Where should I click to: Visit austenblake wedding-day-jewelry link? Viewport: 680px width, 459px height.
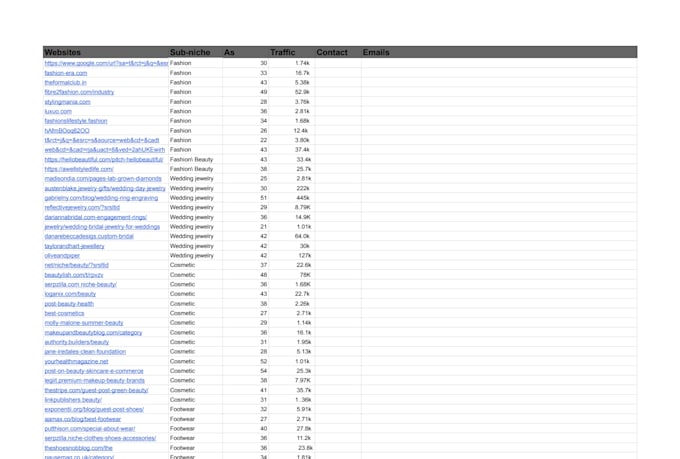click(105, 188)
